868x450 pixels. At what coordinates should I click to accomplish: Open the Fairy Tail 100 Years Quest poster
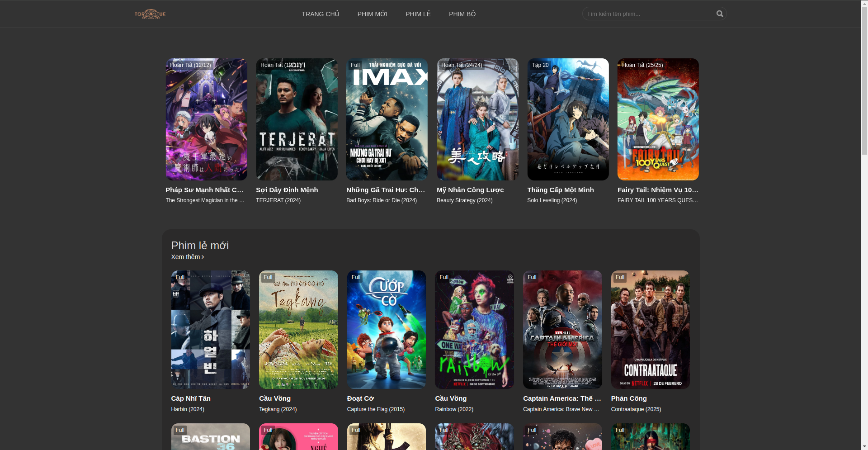tap(658, 119)
